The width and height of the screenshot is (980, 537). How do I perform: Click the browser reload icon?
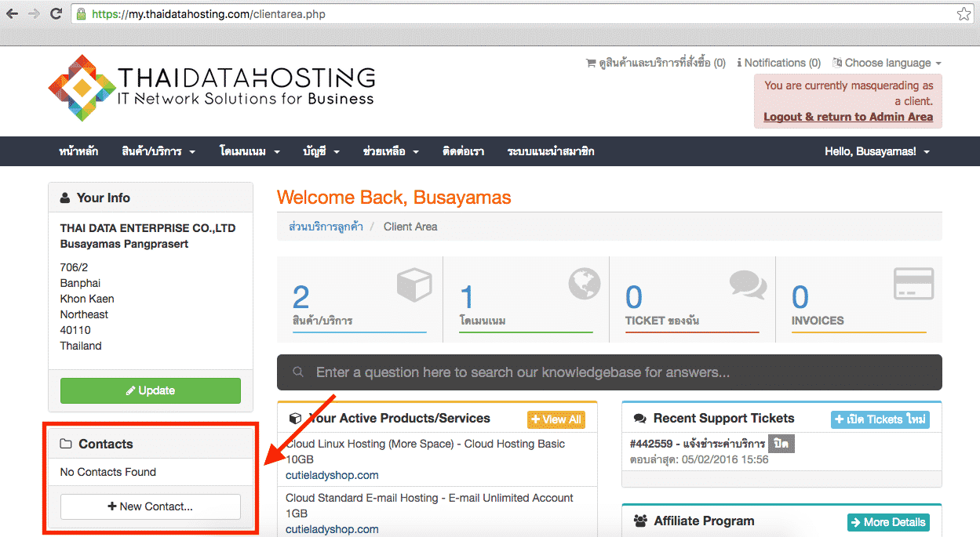[x=56, y=13]
